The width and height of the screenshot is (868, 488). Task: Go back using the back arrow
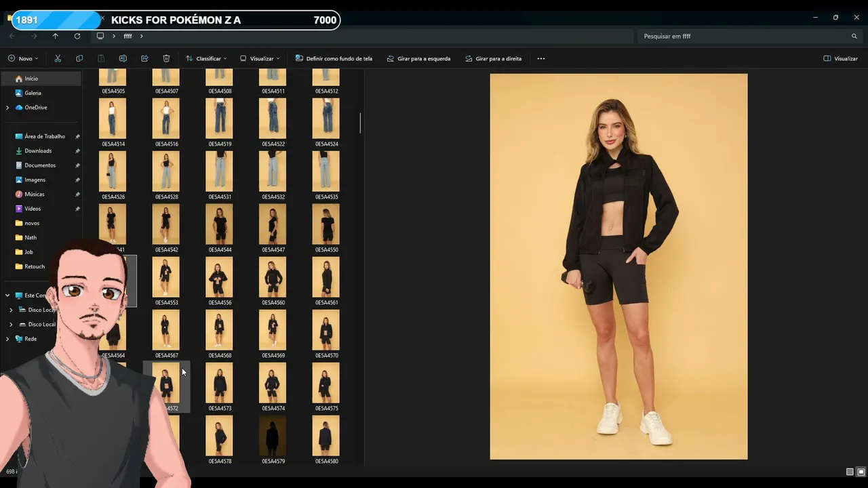(x=12, y=36)
